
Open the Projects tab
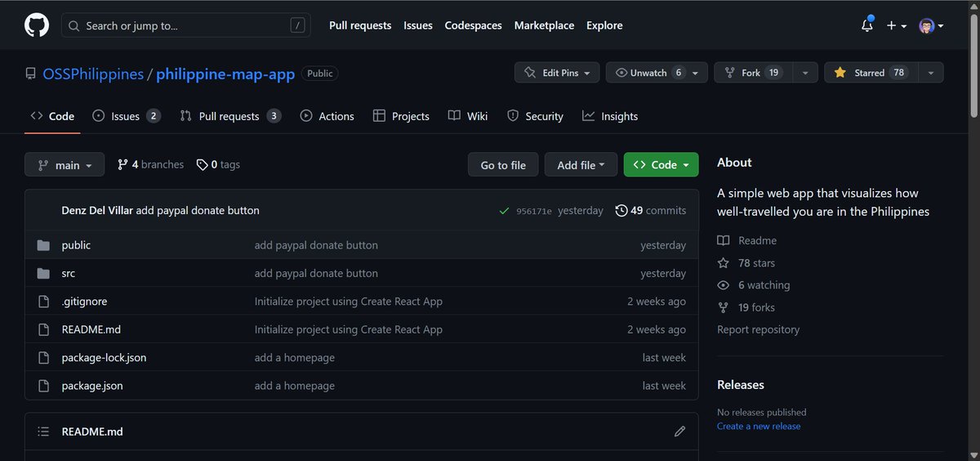401,116
